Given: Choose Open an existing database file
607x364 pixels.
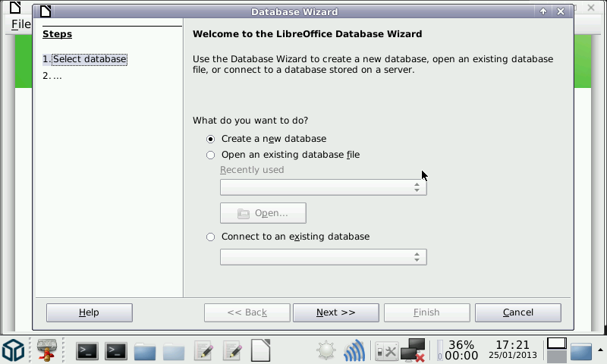Looking at the screenshot, I should pos(211,155).
